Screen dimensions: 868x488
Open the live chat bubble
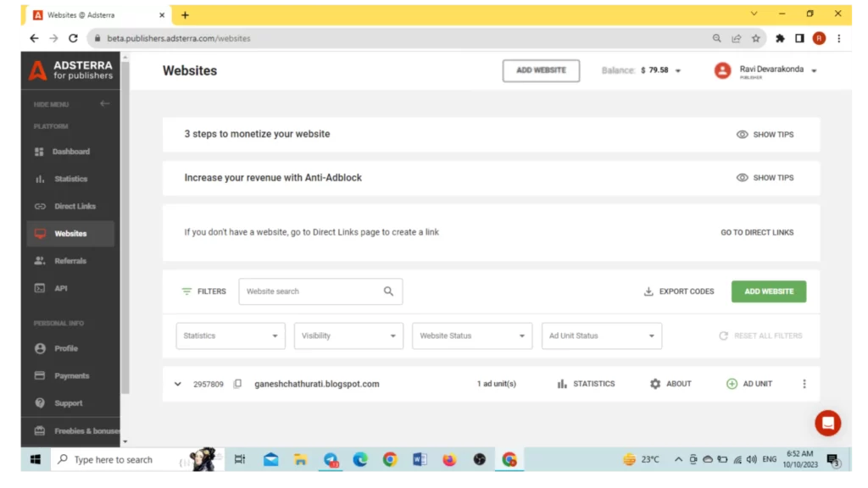(827, 424)
